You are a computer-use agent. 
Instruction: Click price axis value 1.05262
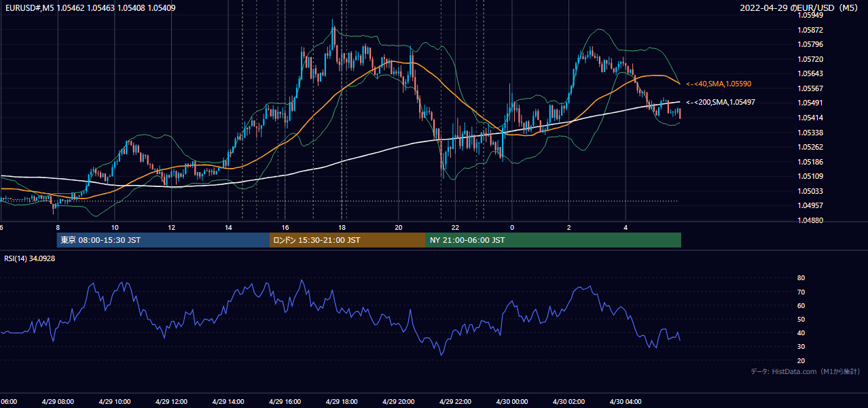(x=810, y=147)
